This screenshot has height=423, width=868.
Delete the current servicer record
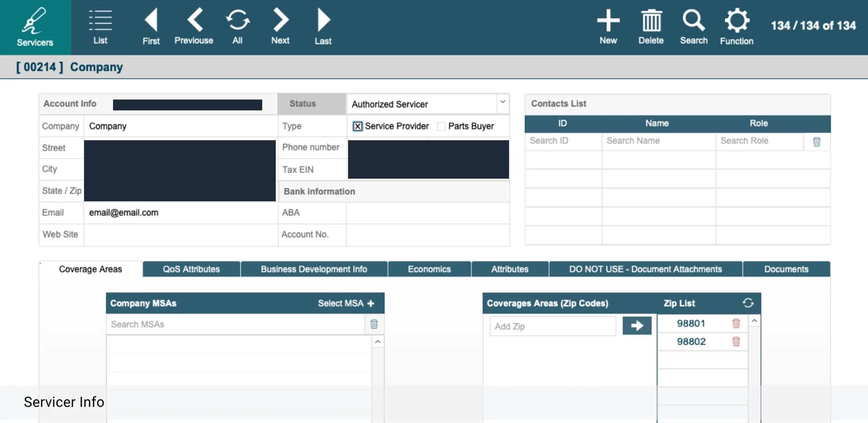click(651, 28)
